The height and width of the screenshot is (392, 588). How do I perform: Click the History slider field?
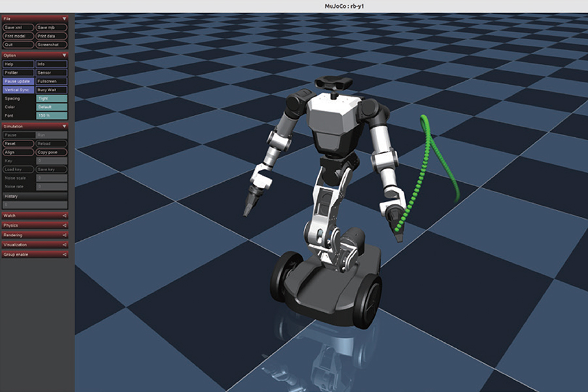[35, 204]
